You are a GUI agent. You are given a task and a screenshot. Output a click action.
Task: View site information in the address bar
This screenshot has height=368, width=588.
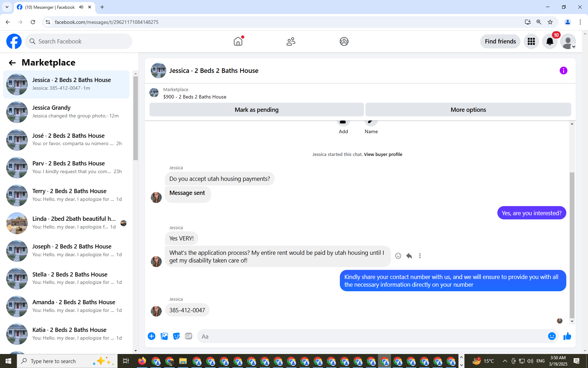coord(48,22)
